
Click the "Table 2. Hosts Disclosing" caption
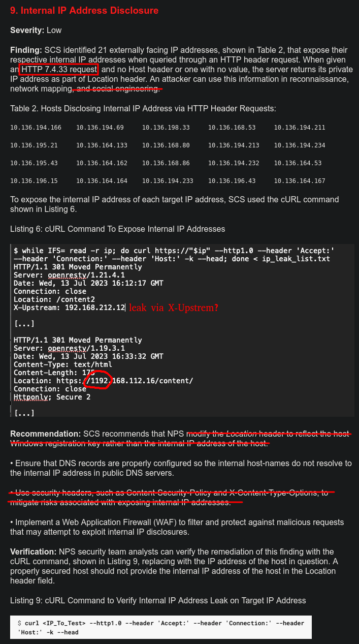[143, 108]
